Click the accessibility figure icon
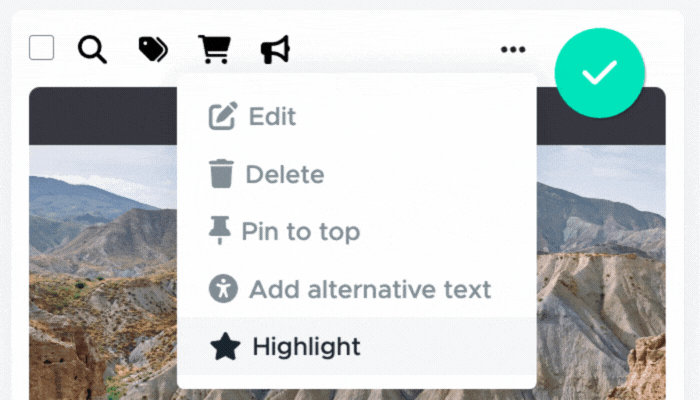The image size is (700, 400). pos(223,288)
